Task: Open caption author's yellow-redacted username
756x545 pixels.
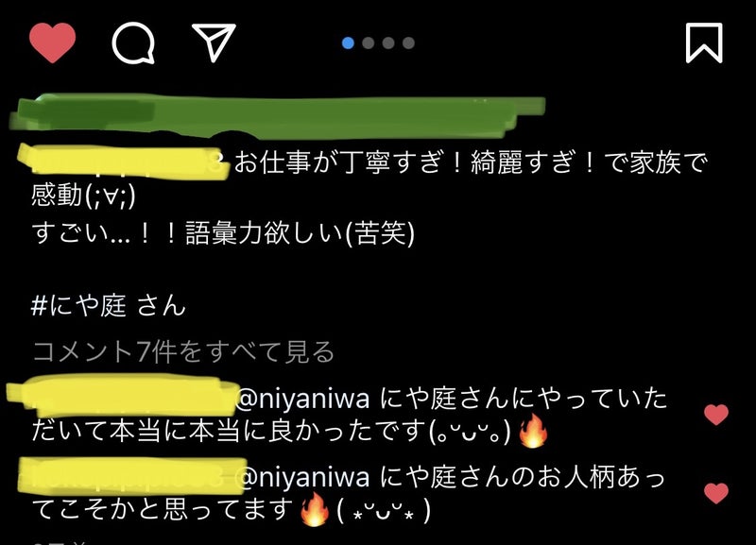Action: coord(123,162)
